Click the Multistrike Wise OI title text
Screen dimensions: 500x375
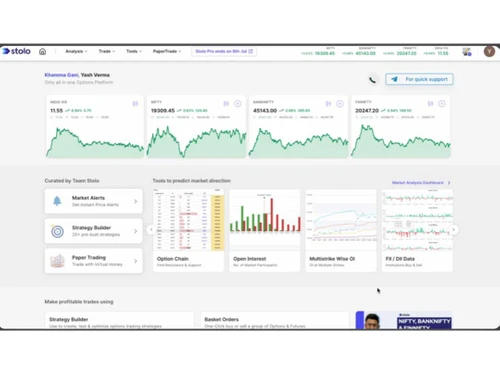[332, 259]
